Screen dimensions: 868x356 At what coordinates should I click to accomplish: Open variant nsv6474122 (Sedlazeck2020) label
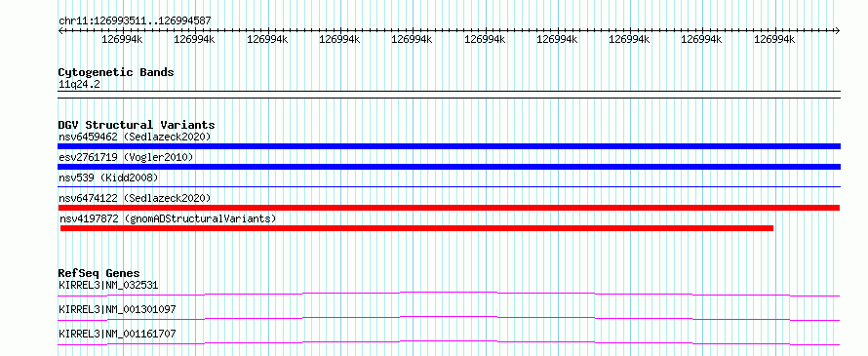click(135, 198)
